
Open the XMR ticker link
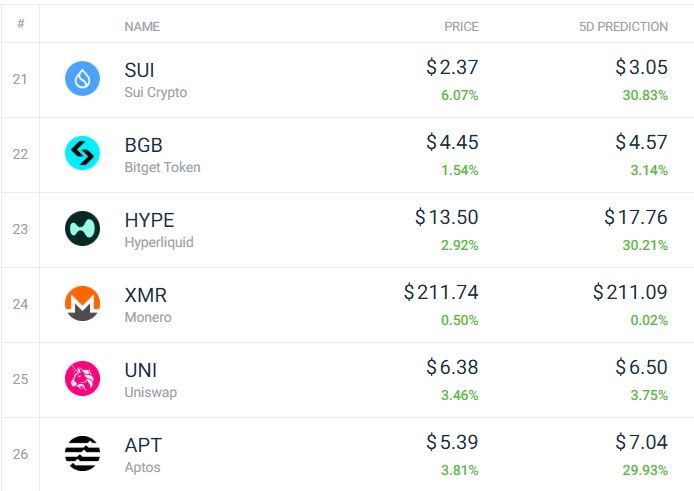(x=146, y=295)
